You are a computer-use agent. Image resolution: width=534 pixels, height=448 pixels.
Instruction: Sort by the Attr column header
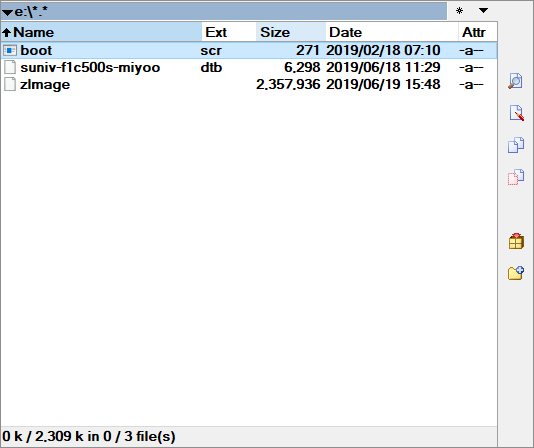[x=478, y=32]
